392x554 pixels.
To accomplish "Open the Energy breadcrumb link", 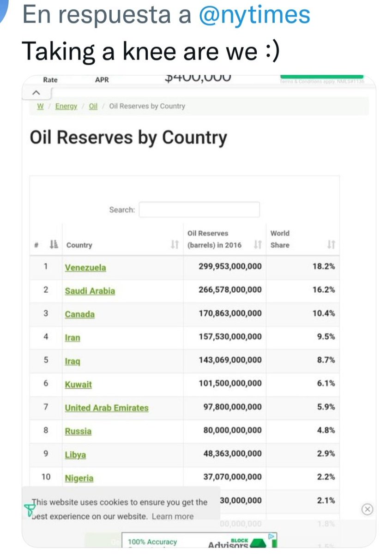I will [66, 106].
